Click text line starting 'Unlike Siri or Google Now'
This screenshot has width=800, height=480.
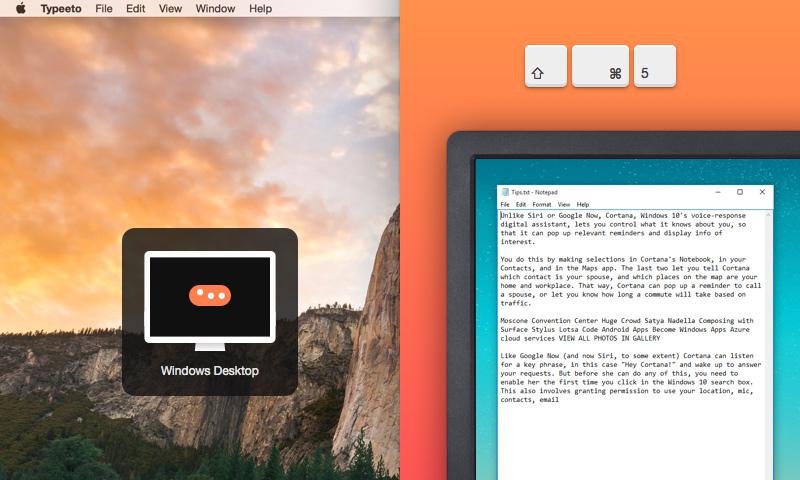pos(622,216)
